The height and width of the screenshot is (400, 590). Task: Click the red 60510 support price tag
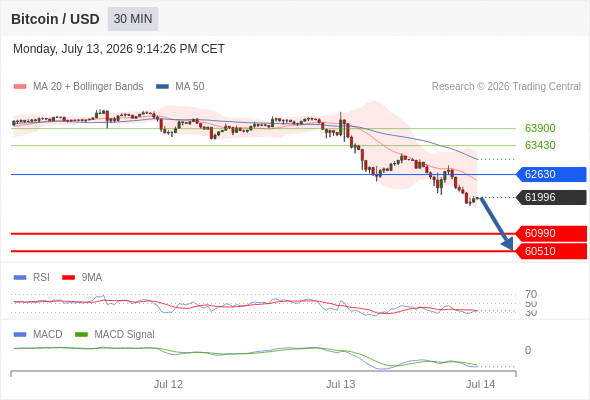[x=551, y=251]
